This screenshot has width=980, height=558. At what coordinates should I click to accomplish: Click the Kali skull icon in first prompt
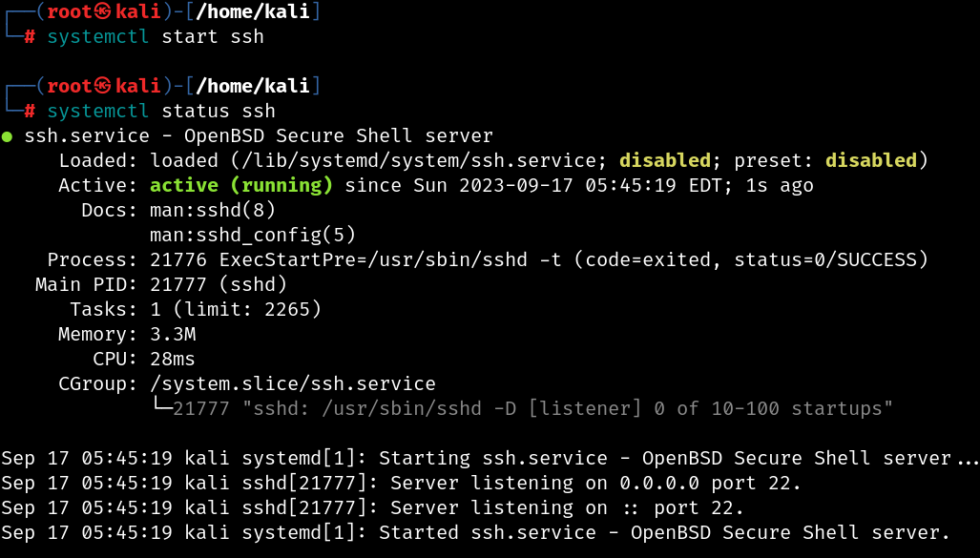104,11
